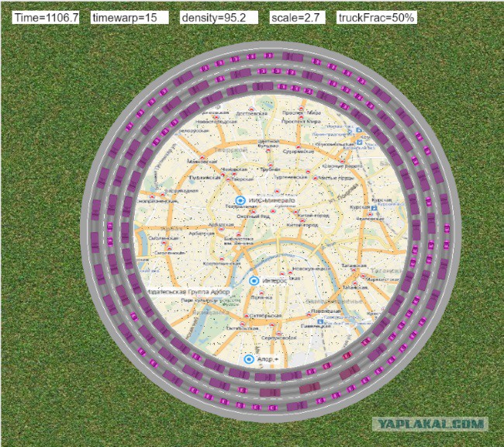Select the Полянка metro station icon

pos(261,293)
